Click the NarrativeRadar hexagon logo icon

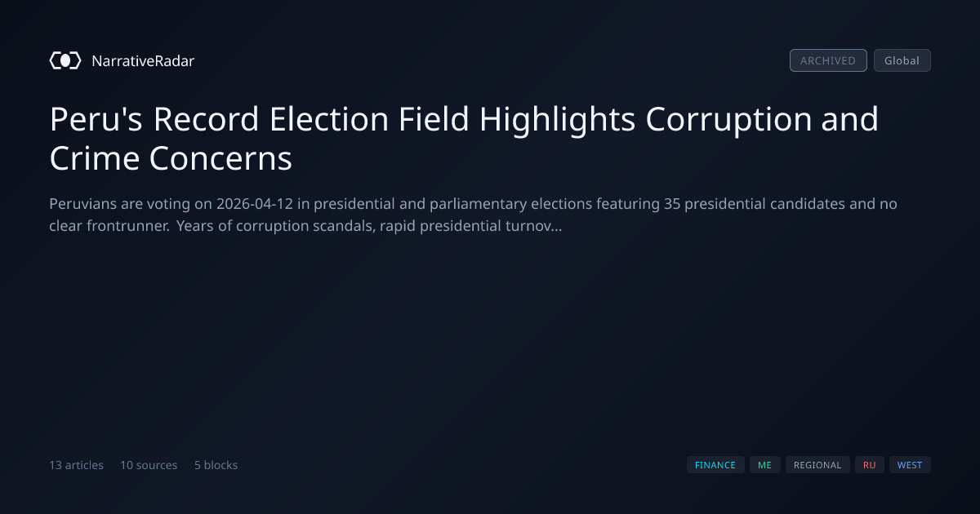(65, 60)
